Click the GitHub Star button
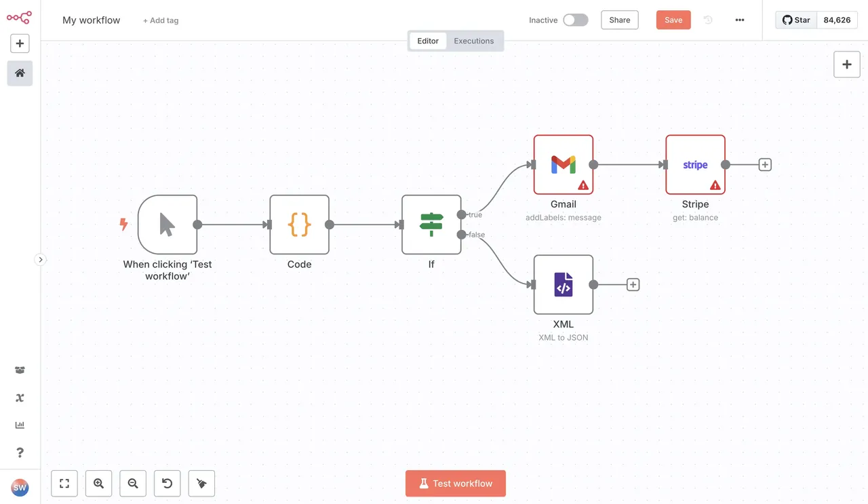The width and height of the screenshot is (868, 504). [796, 20]
